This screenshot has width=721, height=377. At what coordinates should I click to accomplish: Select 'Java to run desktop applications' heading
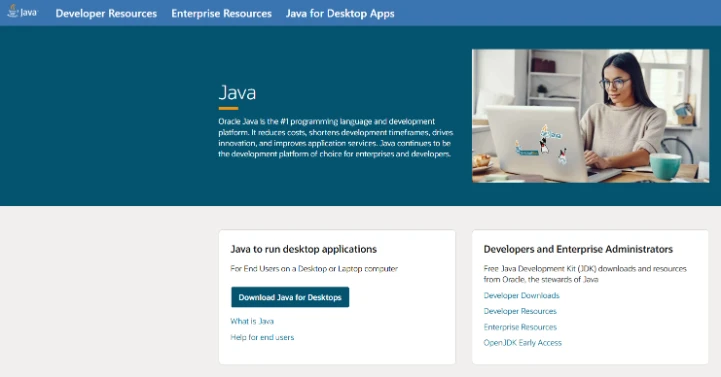pyautogui.click(x=303, y=249)
